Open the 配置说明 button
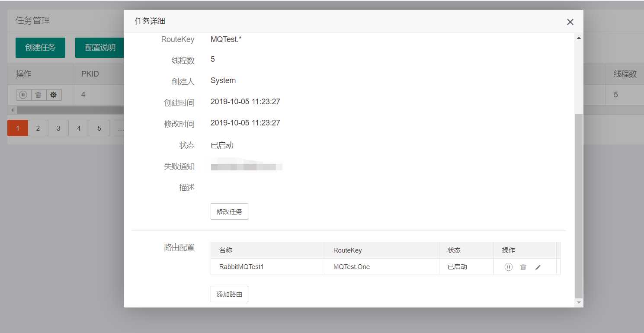This screenshot has width=644, height=333. [x=100, y=48]
